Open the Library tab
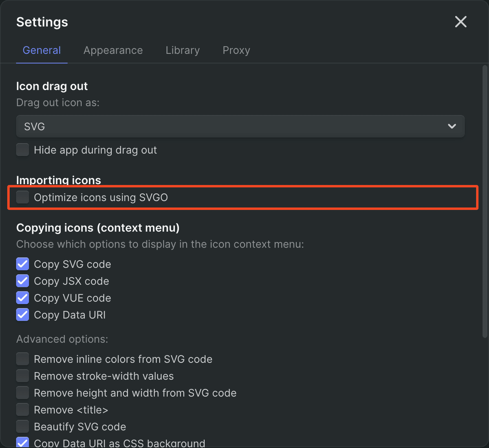The width and height of the screenshot is (489, 448). click(183, 50)
